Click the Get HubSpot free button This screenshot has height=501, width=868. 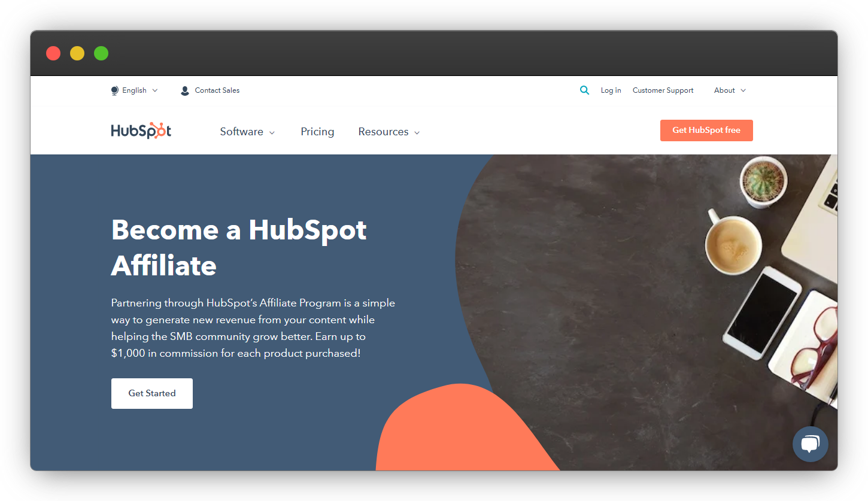(x=706, y=130)
